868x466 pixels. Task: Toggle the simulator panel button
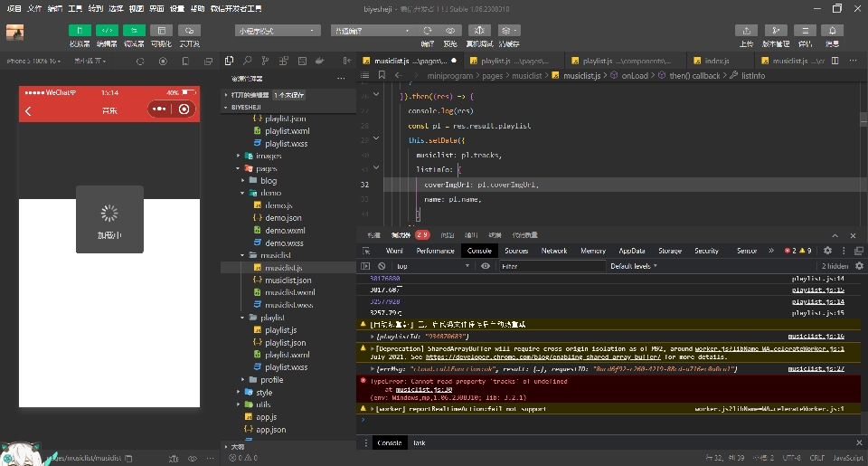click(80, 31)
